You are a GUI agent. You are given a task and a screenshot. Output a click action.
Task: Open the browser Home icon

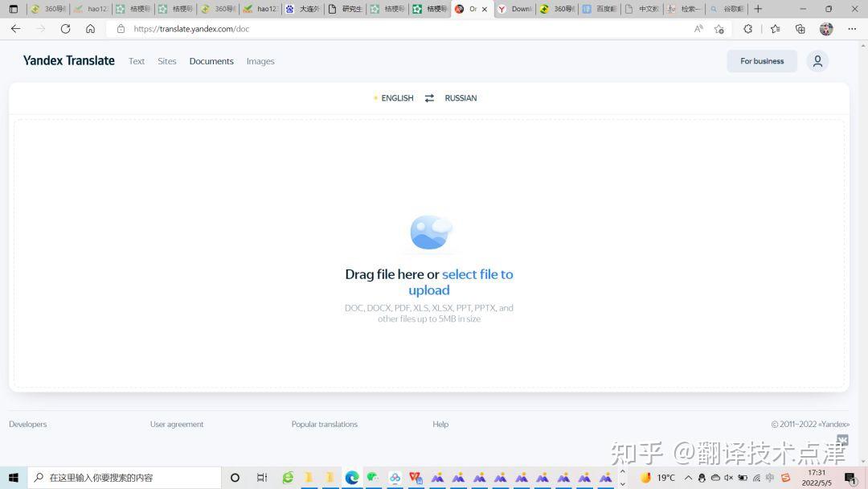tap(91, 29)
